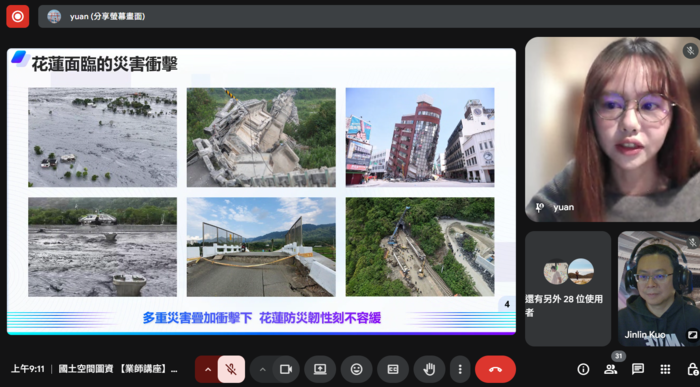
Task: Open the emoji reactions button
Action: [x=356, y=369]
